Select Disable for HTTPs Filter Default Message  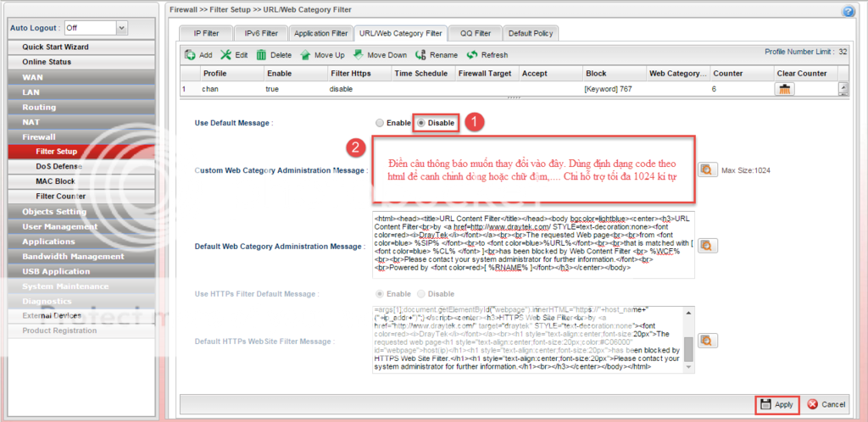click(420, 294)
